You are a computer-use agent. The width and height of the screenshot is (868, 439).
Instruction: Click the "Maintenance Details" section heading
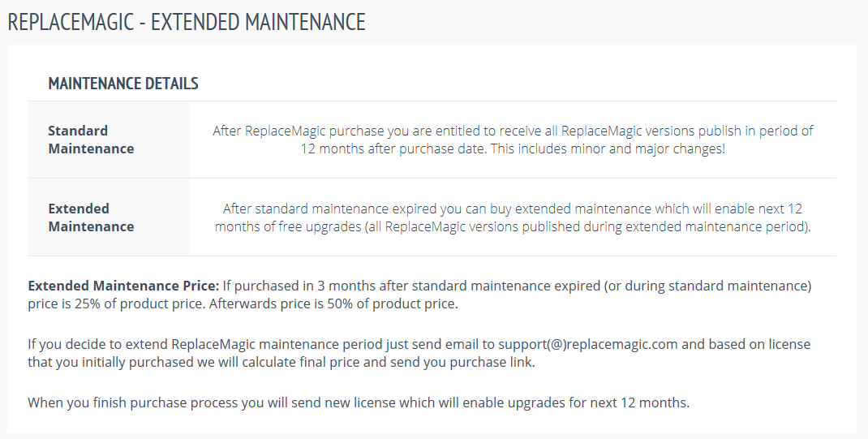click(x=123, y=84)
